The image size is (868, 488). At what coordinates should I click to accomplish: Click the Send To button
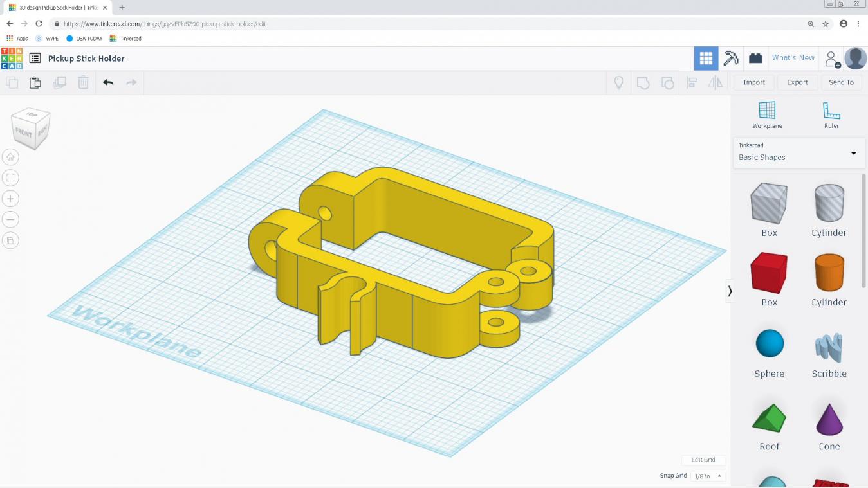pos(841,82)
